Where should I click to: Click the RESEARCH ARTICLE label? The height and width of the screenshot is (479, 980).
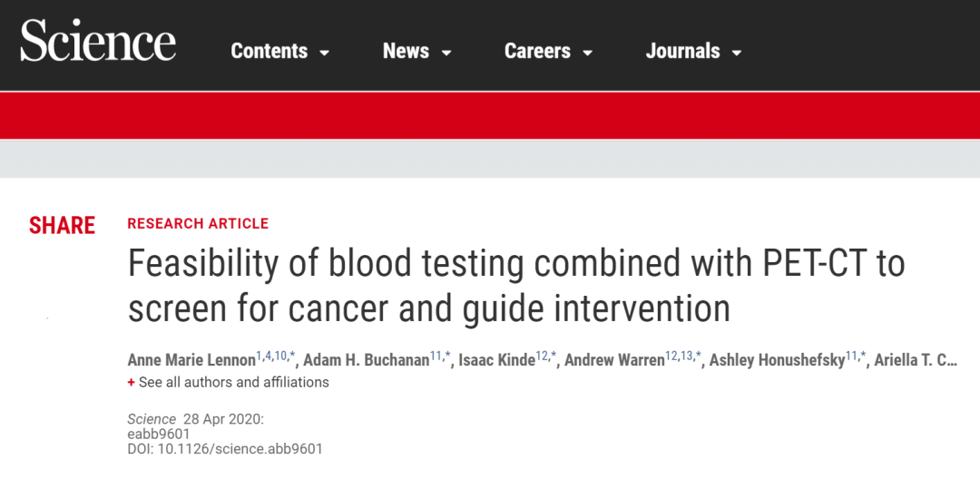pos(198,223)
